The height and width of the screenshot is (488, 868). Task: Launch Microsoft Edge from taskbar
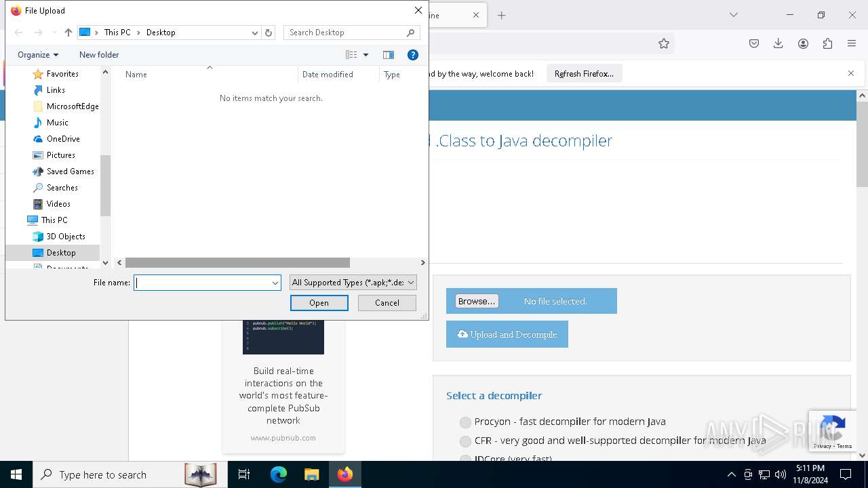tap(279, 474)
